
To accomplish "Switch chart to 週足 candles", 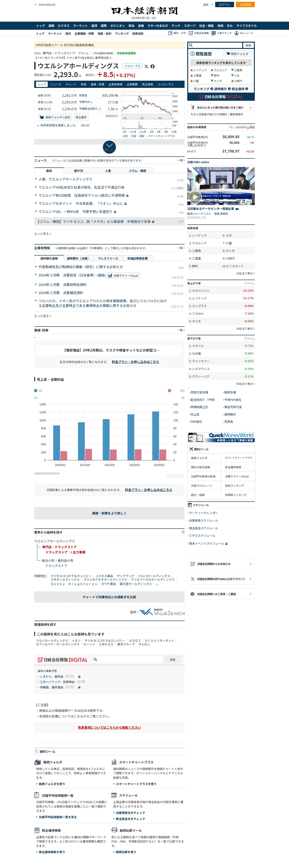I will [x=142, y=136].
